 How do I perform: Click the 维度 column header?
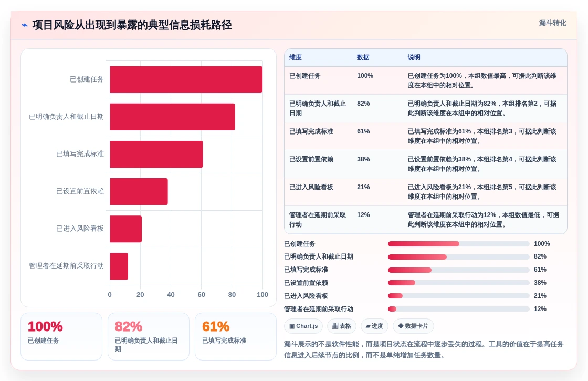coord(296,57)
